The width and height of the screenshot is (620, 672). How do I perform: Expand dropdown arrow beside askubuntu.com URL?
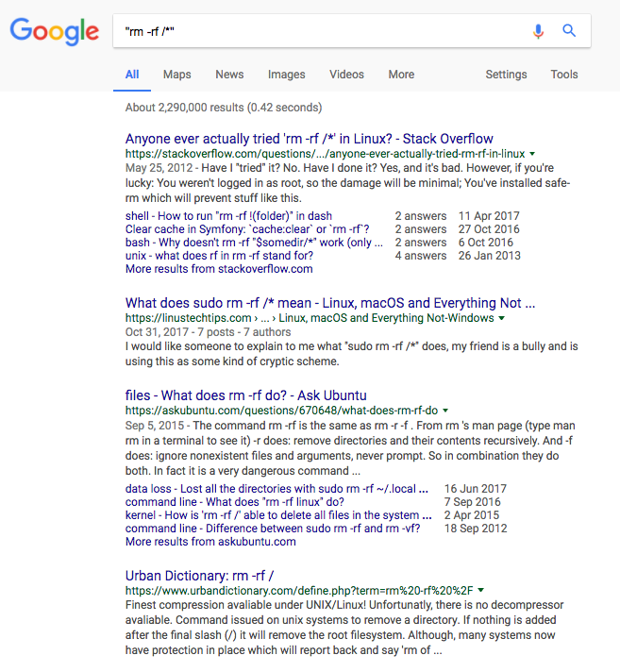[x=445, y=411]
